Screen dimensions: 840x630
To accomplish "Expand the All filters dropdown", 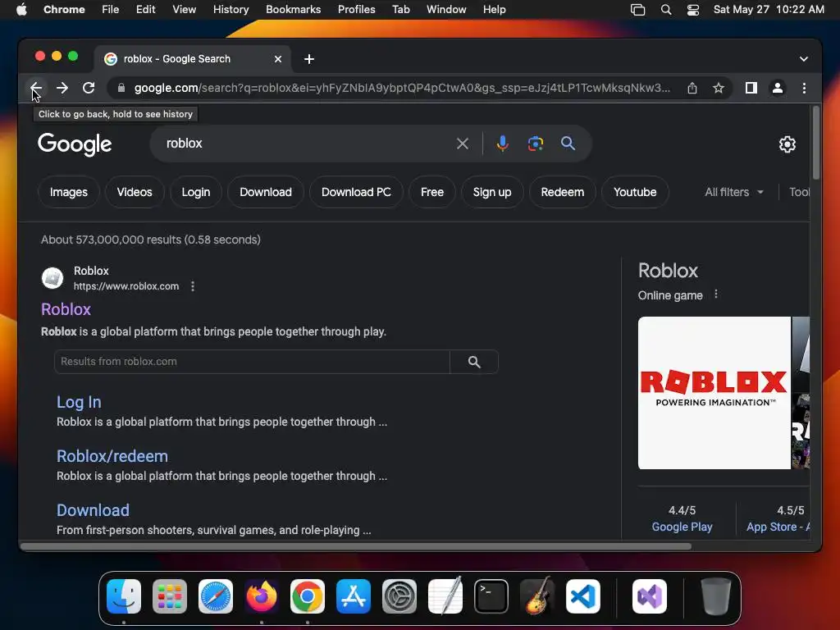I will click(x=734, y=192).
